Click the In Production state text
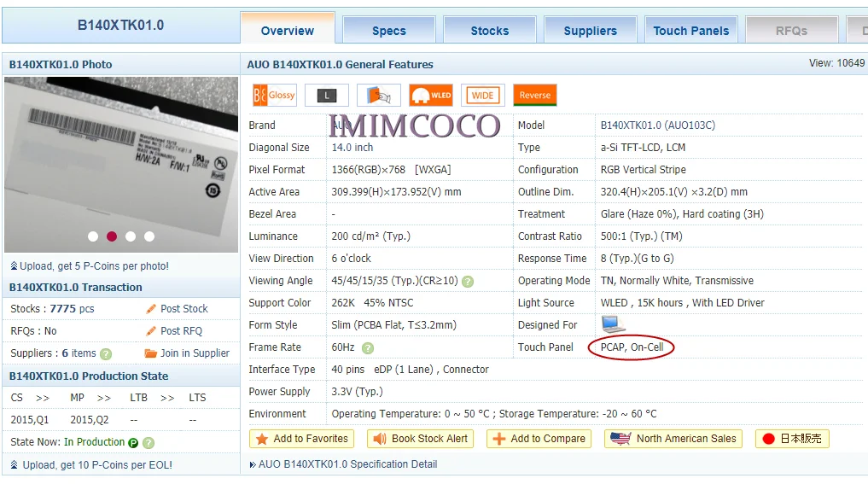This screenshot has height=484, width=868. pos(94,442)
